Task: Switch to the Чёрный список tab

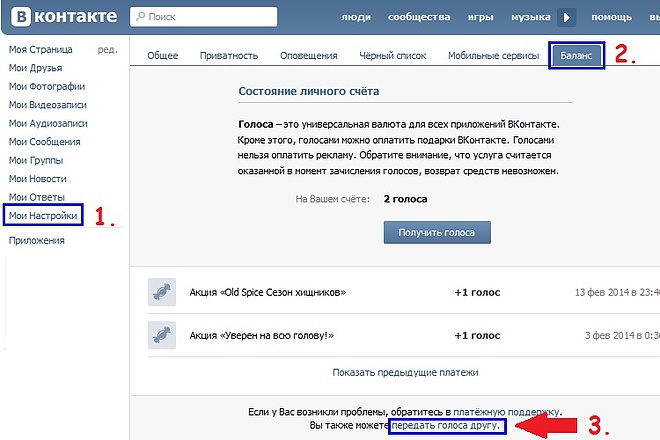Action: coord(393,56)
